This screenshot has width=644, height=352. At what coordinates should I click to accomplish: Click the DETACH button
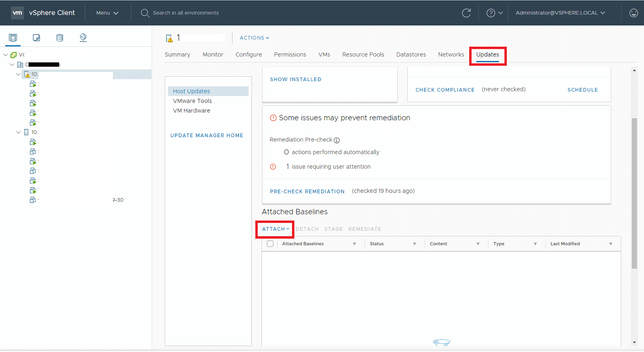(x=307, y=229)
